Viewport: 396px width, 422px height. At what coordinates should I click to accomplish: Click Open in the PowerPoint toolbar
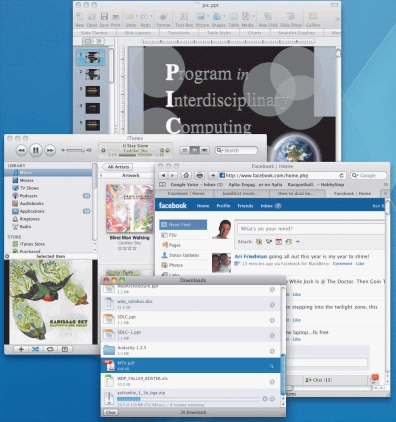[92, 19]
